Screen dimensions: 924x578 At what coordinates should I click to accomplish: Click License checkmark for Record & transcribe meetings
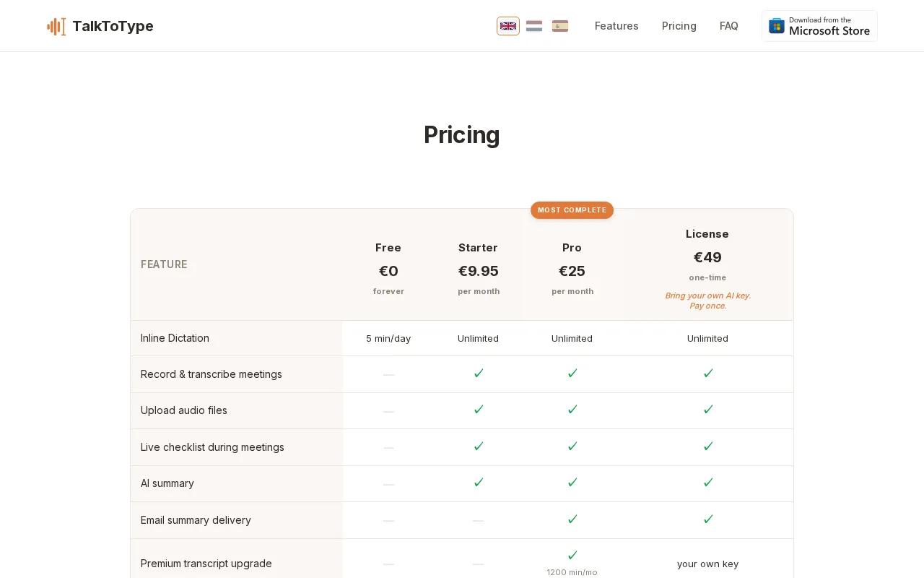coord(707,374)
